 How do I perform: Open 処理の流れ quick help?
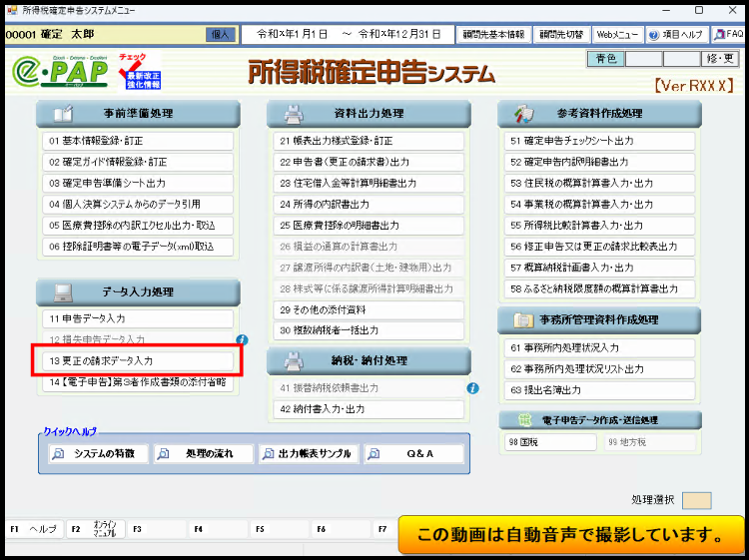[204, 453]
